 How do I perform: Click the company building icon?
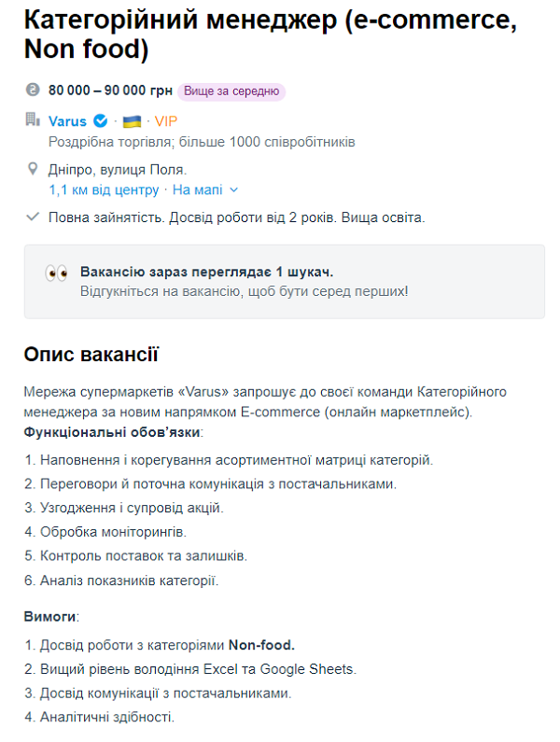33,120
